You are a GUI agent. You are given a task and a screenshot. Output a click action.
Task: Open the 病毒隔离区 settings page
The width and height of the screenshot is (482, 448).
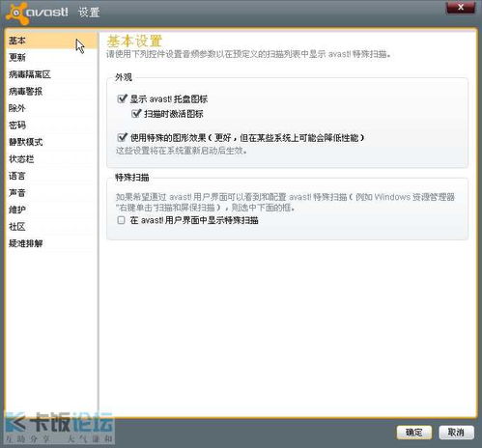(x=51, y=74)
